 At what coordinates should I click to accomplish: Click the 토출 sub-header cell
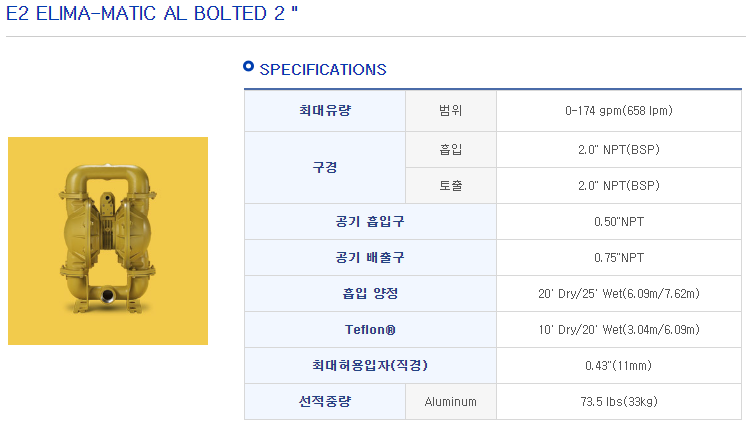pyautogui.click(x=451, y=186)
